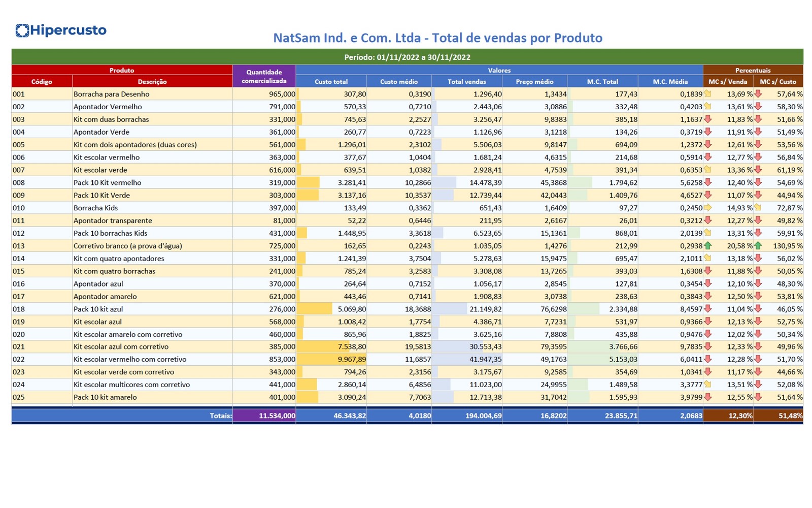This screenshot has width=812, height=508.
Task: Click the green Período date banner
Action: tap(407, 57)
